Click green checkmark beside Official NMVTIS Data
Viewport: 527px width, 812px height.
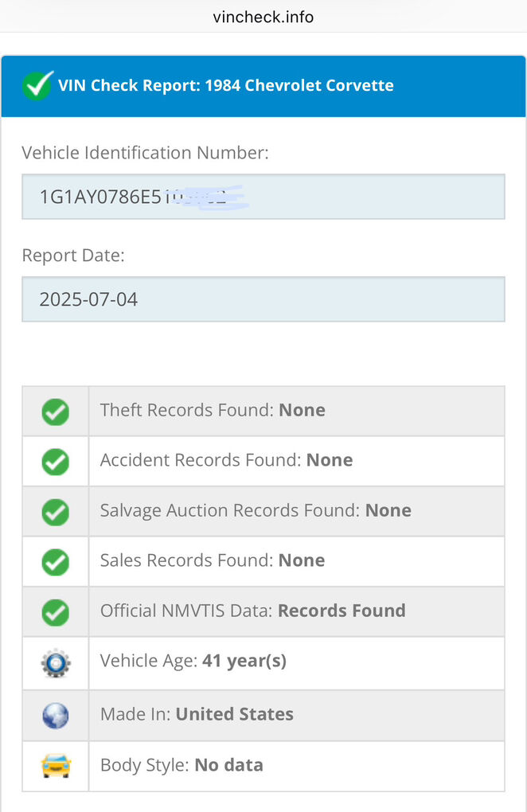[x=55, y=612]
